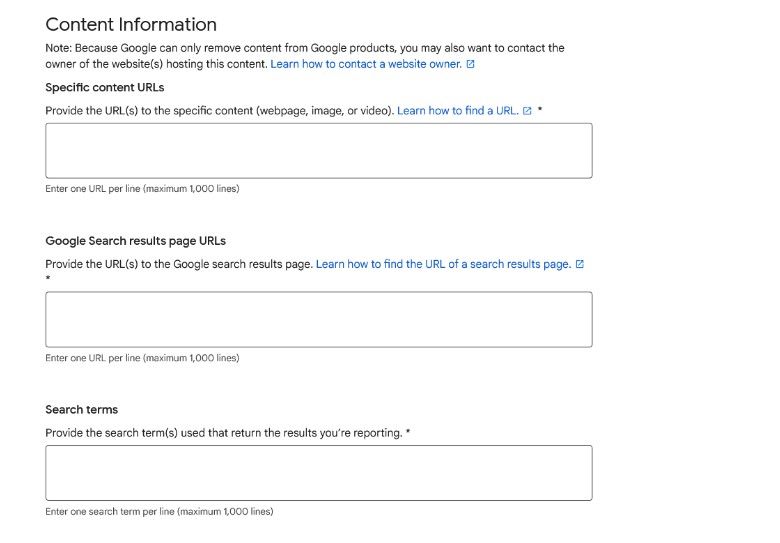Focus the Specific content URLs text box
The image size is (780, 543).
pyautogui.click(x=318, y=151)
